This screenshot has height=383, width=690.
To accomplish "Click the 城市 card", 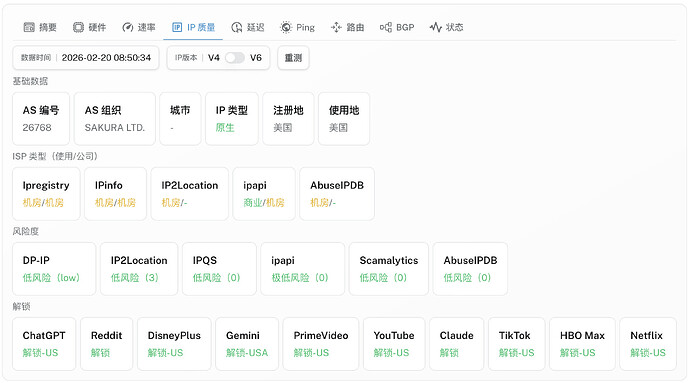I will click(180, 119).
